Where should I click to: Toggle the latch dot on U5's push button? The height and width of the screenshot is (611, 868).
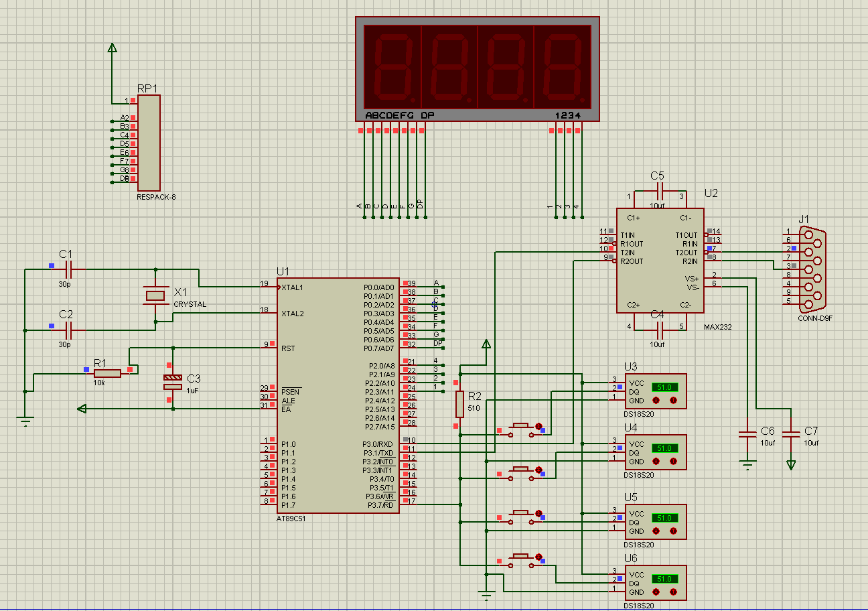click(538, 513)
